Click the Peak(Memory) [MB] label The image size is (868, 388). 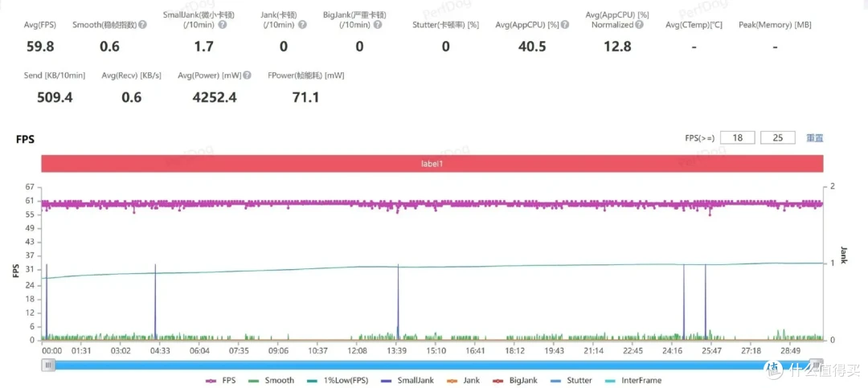(x=775, y=25)
